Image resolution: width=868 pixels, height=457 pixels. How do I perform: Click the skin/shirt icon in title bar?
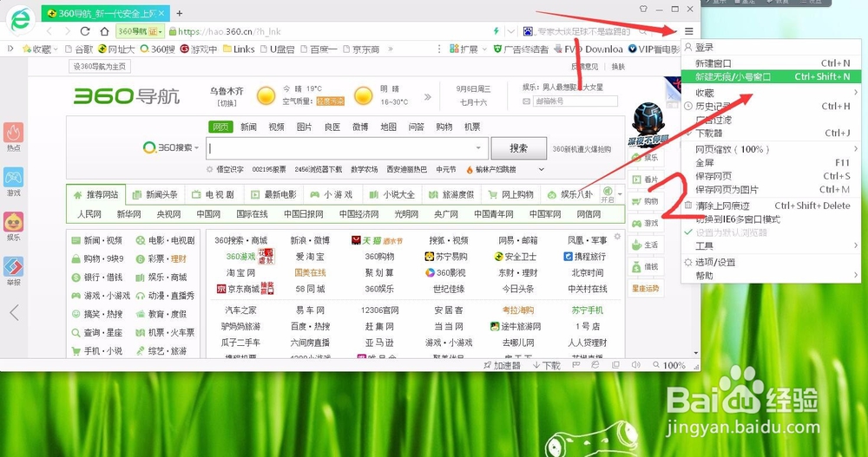pyautogui.click(x=643, y=9)
